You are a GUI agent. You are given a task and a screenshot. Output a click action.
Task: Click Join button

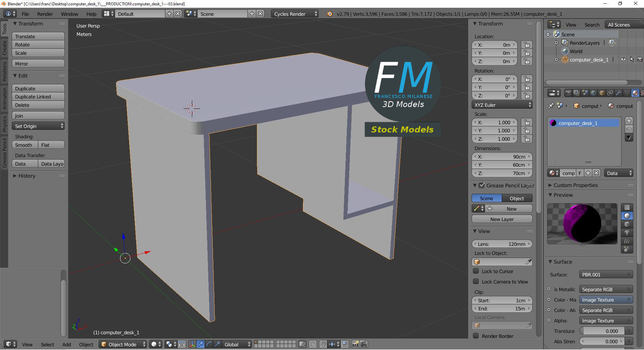coord(38,116)
